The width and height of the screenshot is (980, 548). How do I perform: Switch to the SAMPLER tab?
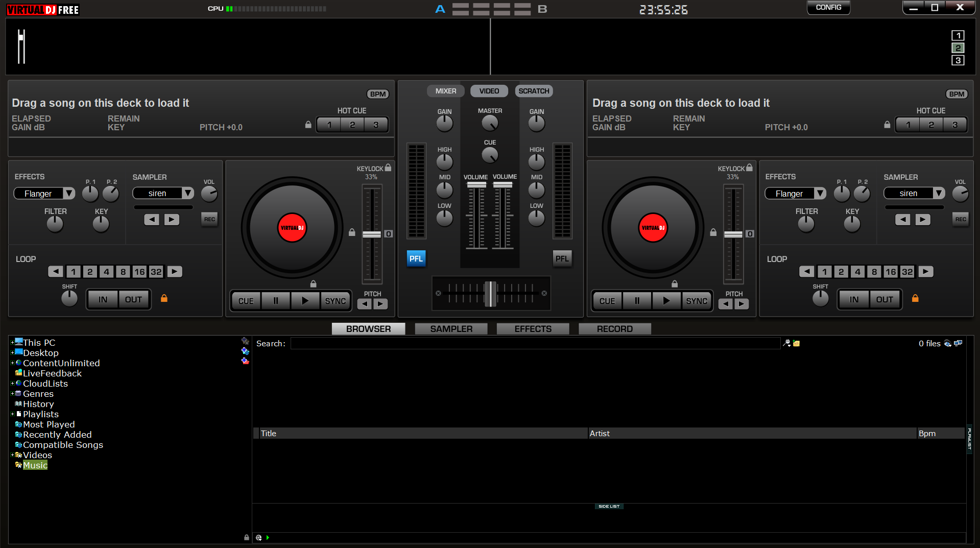451,329
